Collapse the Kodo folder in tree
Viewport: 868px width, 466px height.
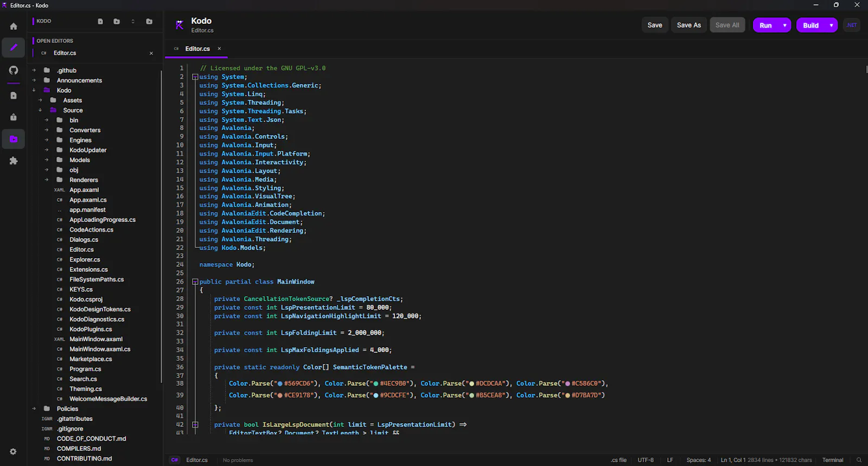[34, 91]
